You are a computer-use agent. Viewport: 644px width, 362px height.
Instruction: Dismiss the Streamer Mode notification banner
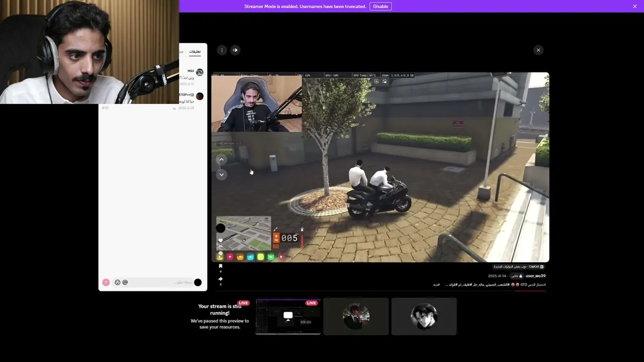click(x=635, y=7)
